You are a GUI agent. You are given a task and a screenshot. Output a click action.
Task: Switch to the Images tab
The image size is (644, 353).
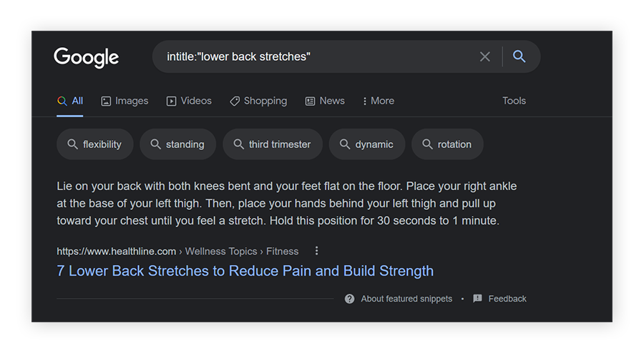coord(125,101)
